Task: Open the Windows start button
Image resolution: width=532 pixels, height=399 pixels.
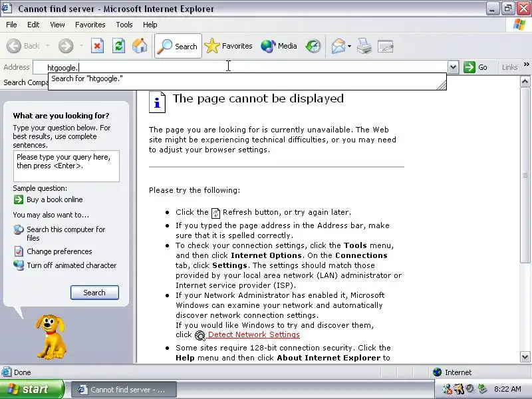Action: pyautogui.click(x=32, y=389)
